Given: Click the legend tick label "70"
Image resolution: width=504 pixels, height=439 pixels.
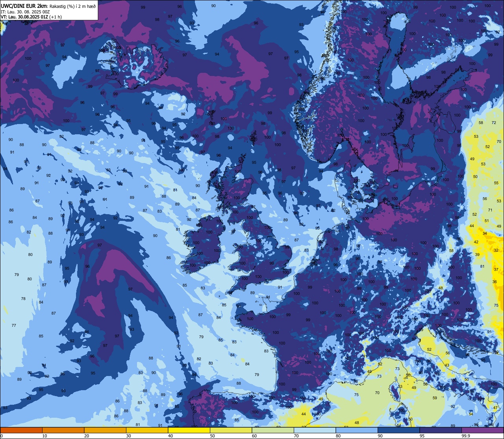Looking at the screenshot, I should (x=296, y=436).
